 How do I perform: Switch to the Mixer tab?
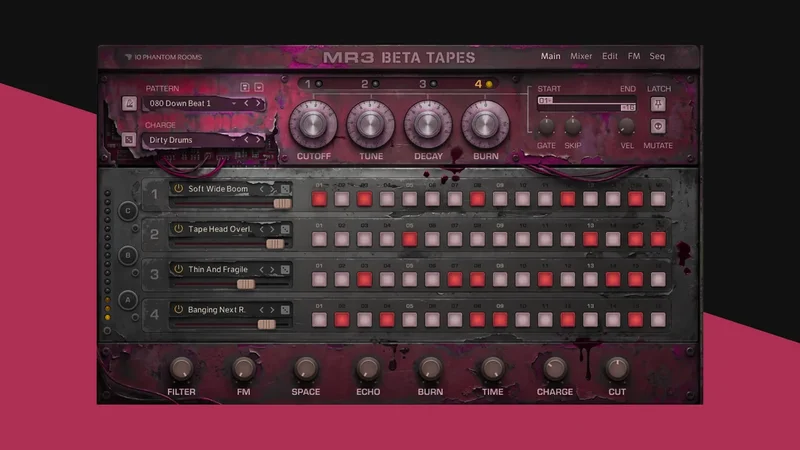click(581, 56)
